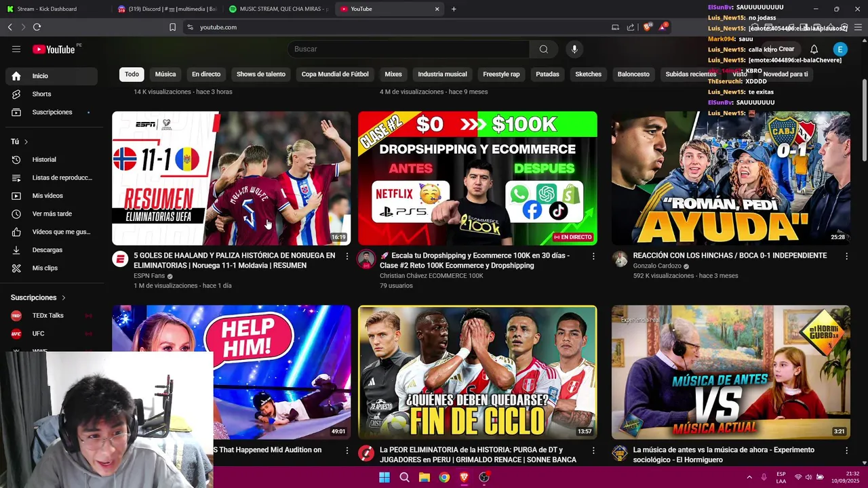
Task: Select the Sketches filter chip
Action: click(x=588, y=74)
